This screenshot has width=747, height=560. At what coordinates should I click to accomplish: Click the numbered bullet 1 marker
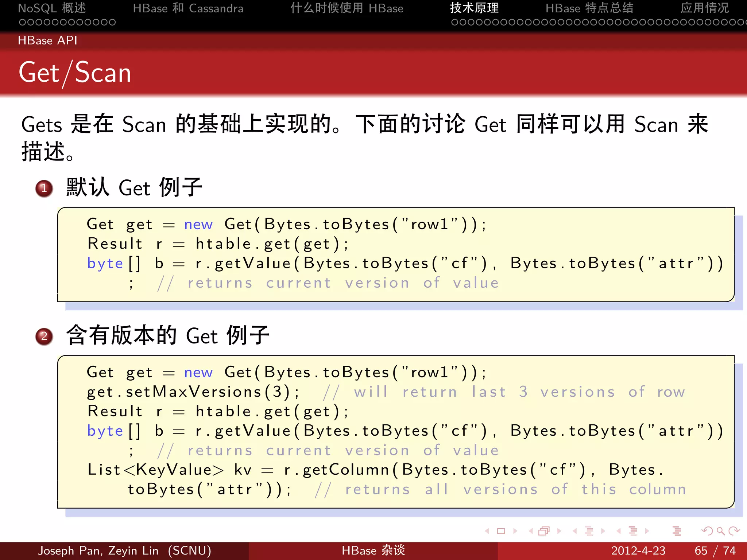pyautogui.click(x=44, y=188)
